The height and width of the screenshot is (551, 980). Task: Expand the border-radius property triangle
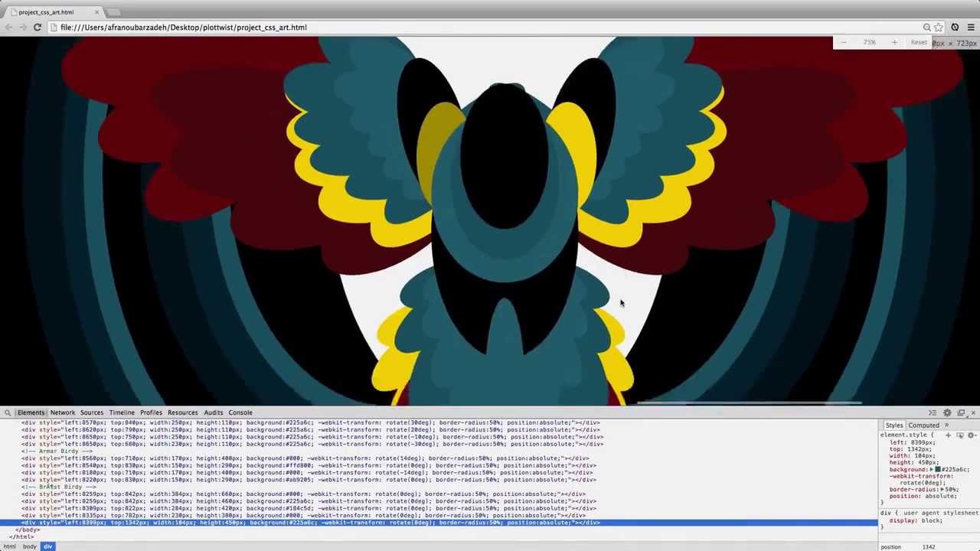coord(941,489)
